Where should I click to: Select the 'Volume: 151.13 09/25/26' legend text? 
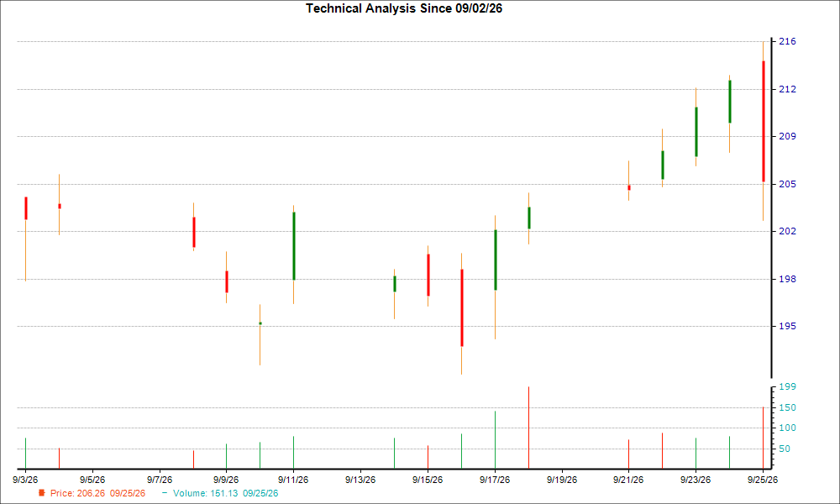225,493
